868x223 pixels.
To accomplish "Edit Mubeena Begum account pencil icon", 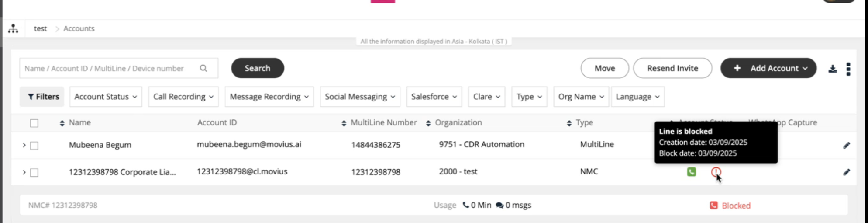I will click(x=846, y=145).
